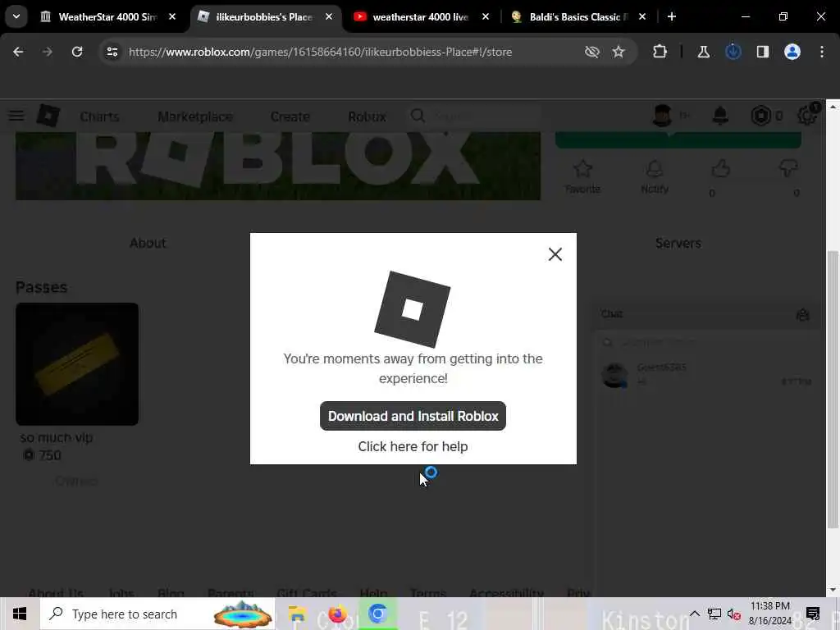Screen dimensions: 840x630
Task: Click Download and Install Roblox button
Action: click(x=413, y=416)
